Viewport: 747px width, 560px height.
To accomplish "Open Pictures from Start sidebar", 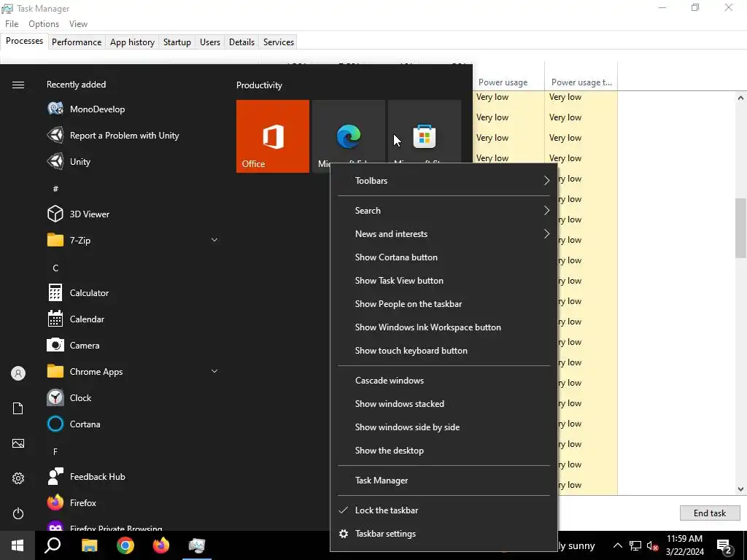I will coord(18,443).
